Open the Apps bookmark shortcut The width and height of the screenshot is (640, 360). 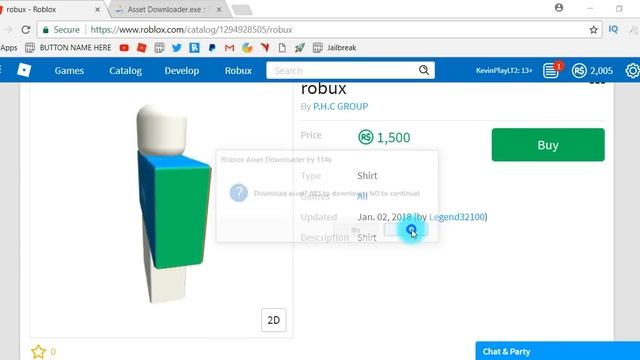click(9, 48)
